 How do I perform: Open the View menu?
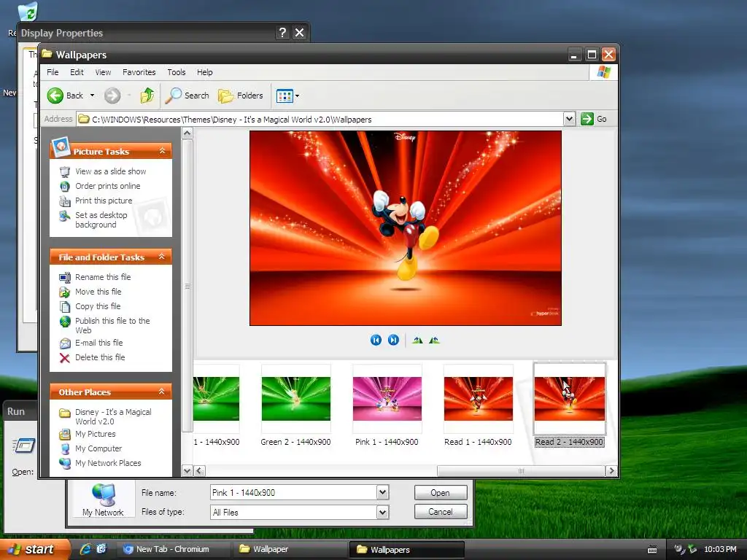103,72
